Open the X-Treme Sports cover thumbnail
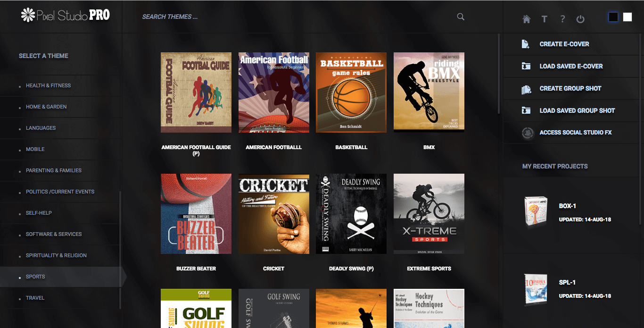 click(429, 214)
